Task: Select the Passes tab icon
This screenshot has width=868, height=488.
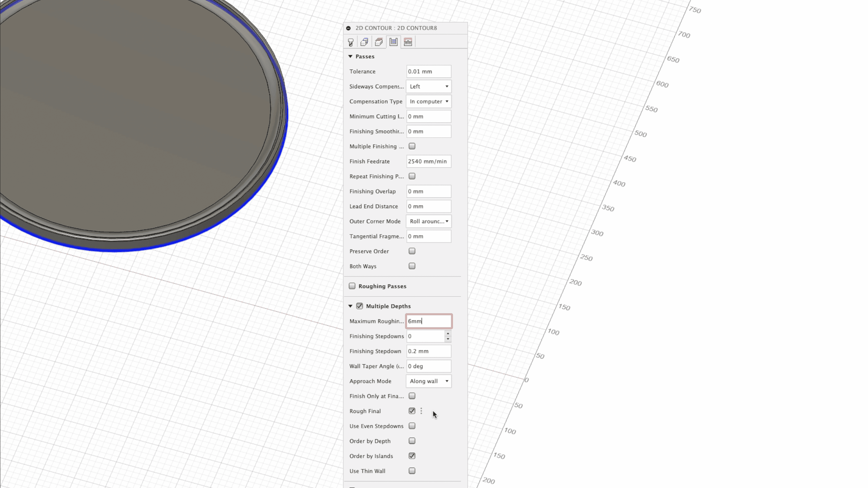Action: click(393, 42)
